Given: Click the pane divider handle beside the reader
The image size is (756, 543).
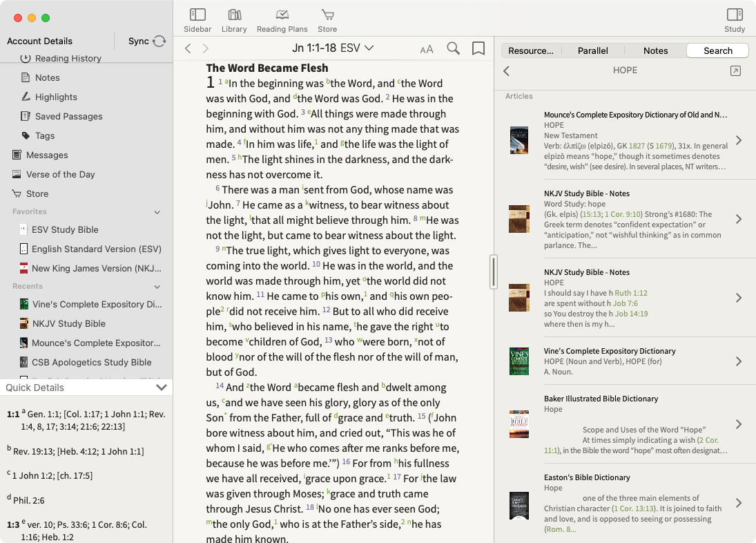Looking at the screenshot, I should (493, 272).
